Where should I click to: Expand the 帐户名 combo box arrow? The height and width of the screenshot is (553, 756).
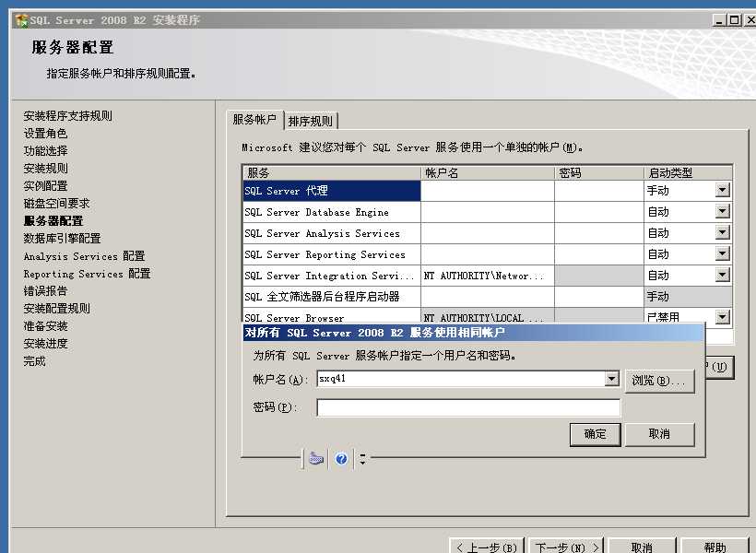pyautogui.click(x=611, y=379)
